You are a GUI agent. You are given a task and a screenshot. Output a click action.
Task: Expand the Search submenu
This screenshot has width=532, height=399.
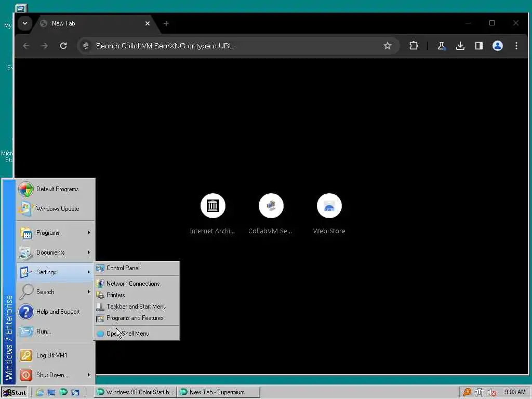point(55,292)
